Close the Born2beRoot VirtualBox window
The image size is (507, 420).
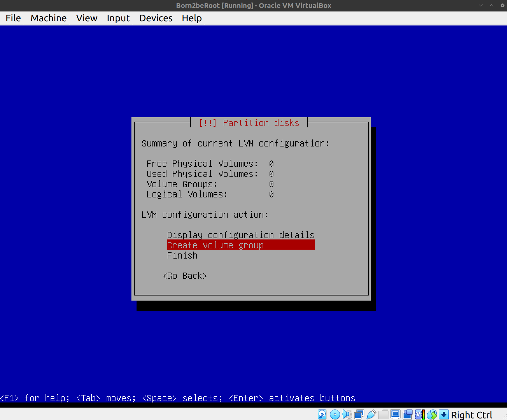pyautogui.click(x=503, y=5)
